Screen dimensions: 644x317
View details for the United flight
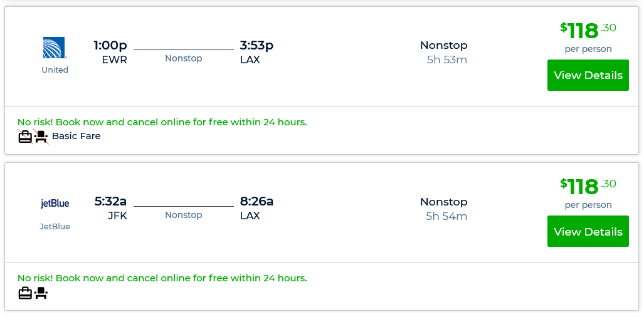588,75
